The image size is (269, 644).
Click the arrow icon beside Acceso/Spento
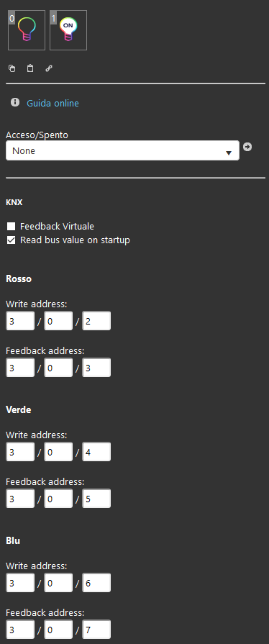pos(247,147)
